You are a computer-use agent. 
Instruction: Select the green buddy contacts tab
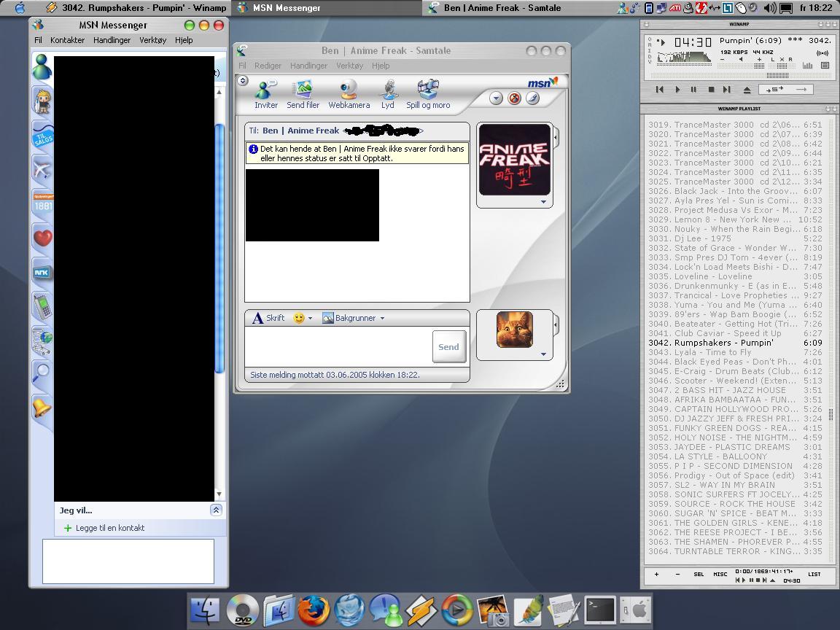tap(42, 68)
